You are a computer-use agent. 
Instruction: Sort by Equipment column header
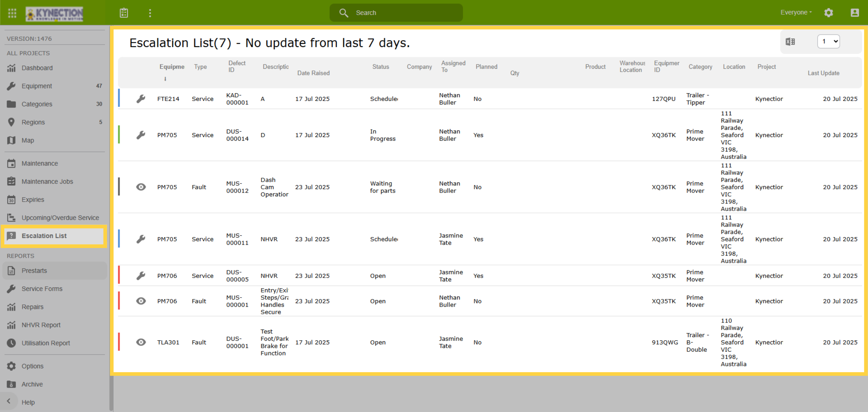coord(172,67)
